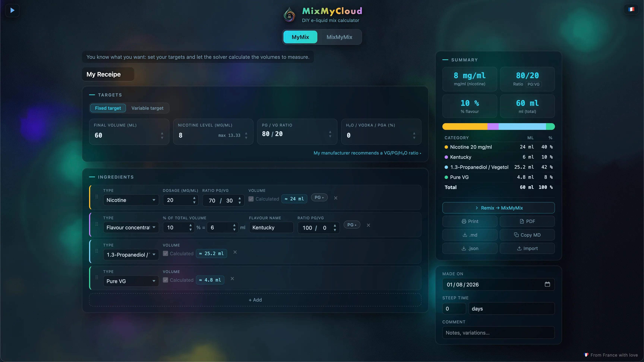Viewport: 644px width, 362px height.
Task: Copy the recipe as Markdown
Action: pyautogui.click(x=527, y=235)
